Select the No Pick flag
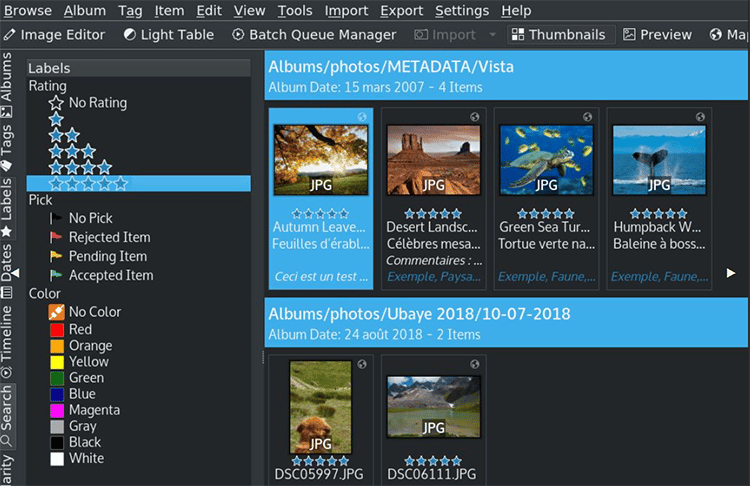Screen dimensions: 750x486 tap(81, 218)
